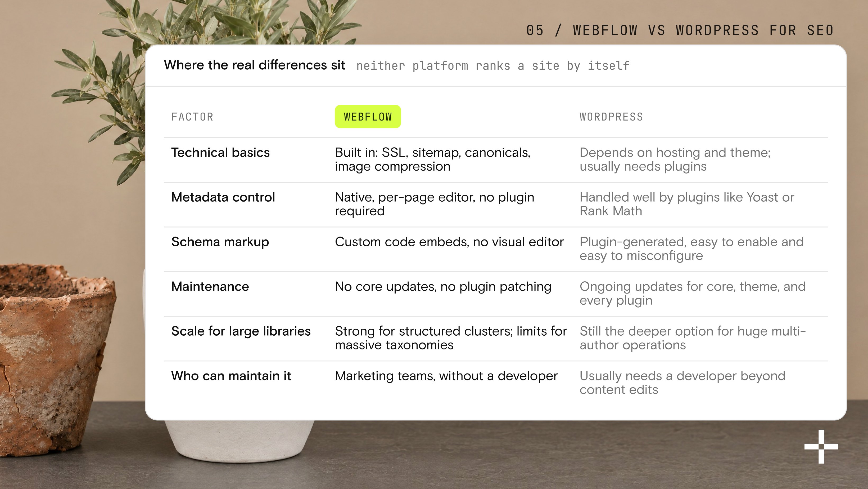Select the 'Technical basics' row label
This screenshot has height=489, width=868.
click(x=220, y=152)
